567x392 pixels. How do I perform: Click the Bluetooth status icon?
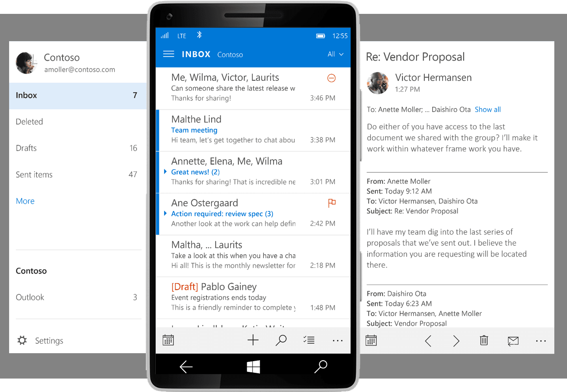point(199,35)
